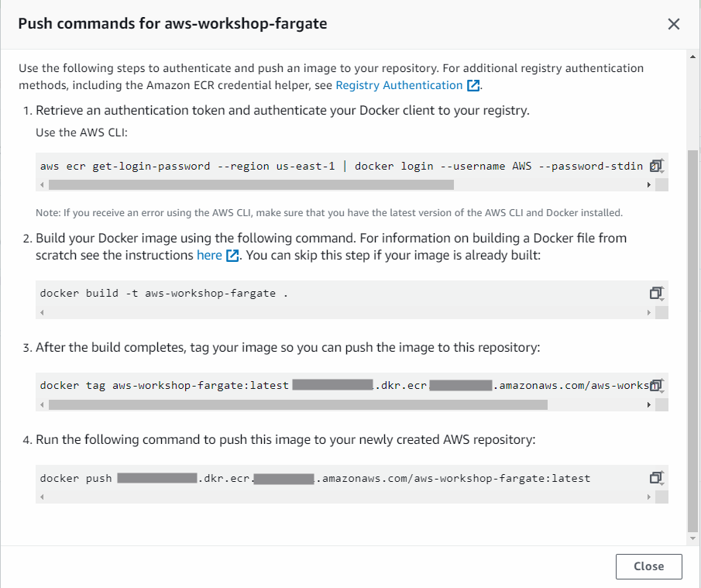
Task: Click horizontal scrollbar thumb under login command
Action: point(251,184)
